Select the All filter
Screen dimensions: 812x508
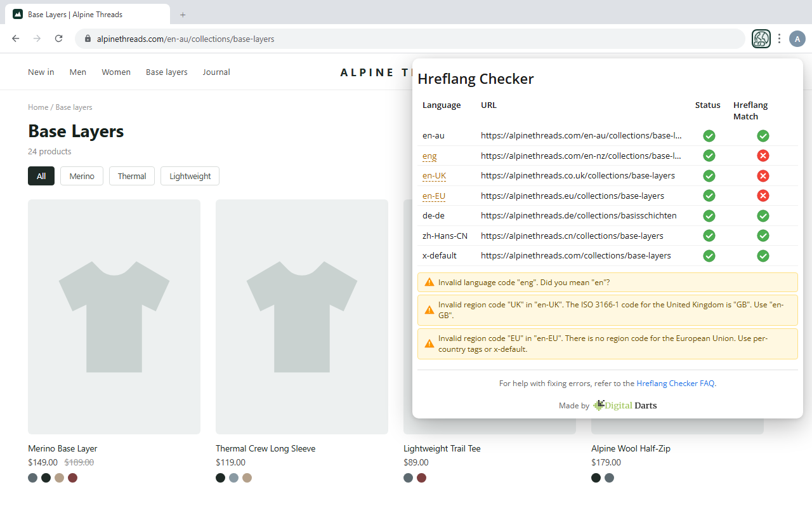[41, 176]
